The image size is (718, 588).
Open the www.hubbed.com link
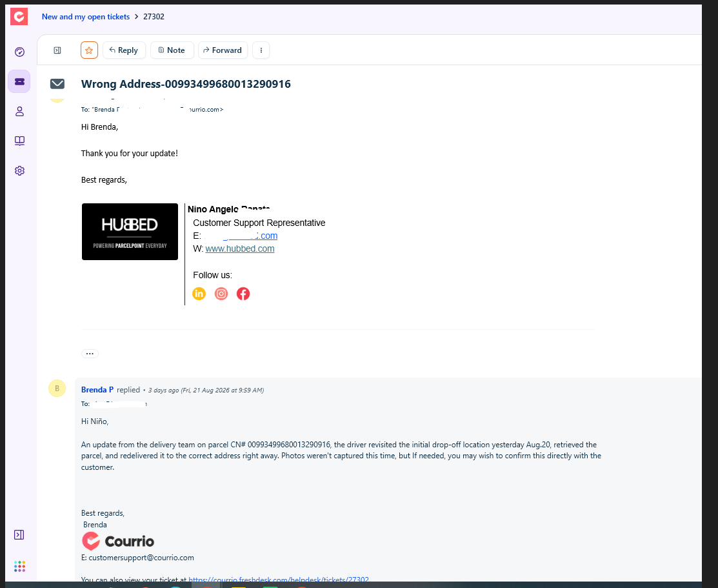click(x=240, y=249)
